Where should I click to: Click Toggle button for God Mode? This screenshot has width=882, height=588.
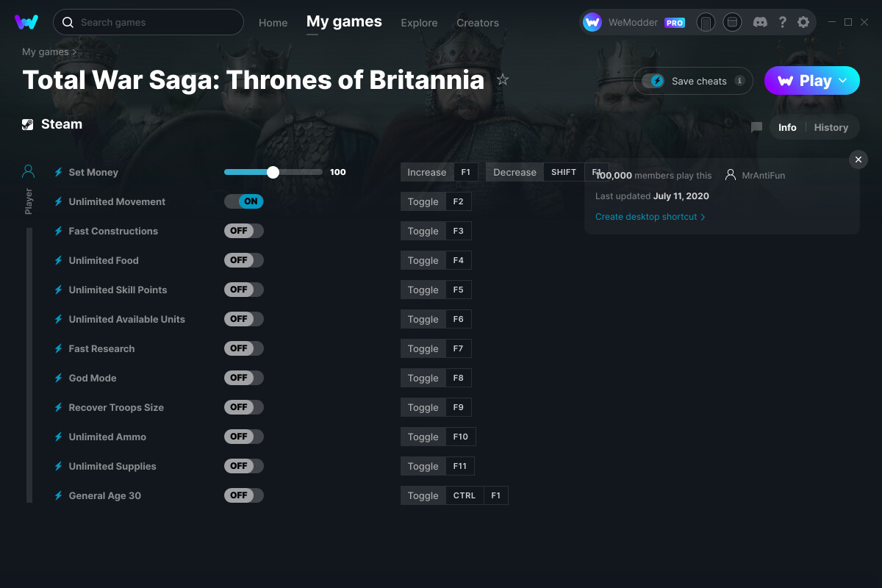pos(423,378)
